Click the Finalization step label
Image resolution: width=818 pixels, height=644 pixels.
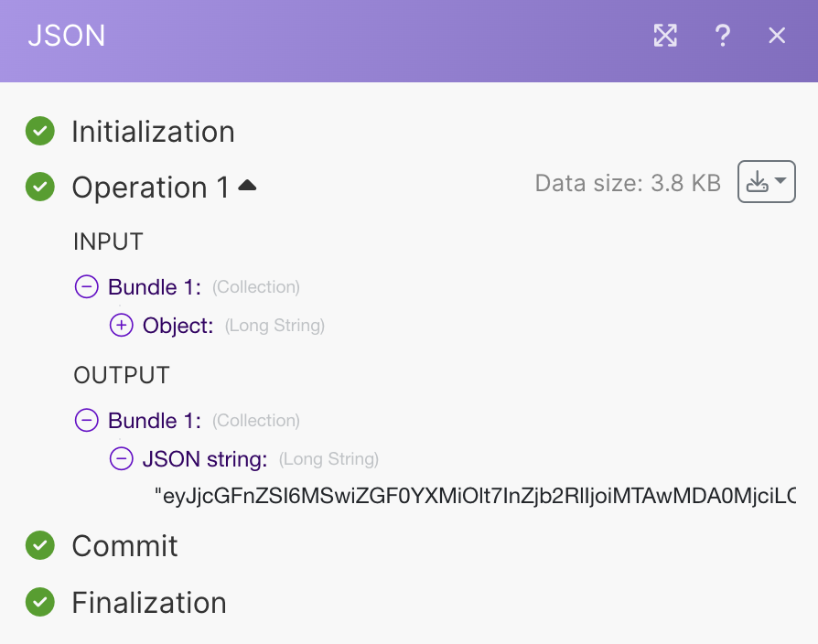tap(149, 603)
